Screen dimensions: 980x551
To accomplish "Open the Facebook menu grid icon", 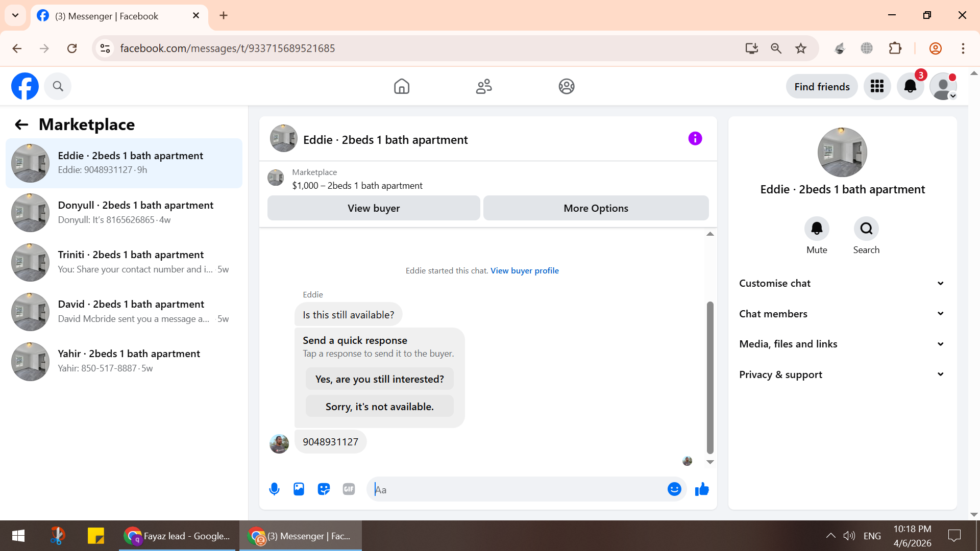I will point(877,86).
